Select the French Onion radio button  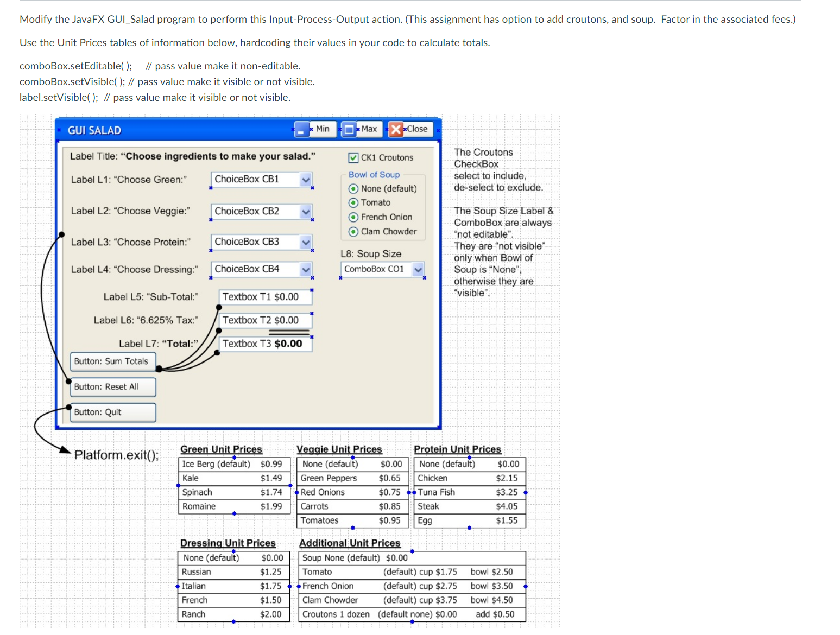pos(353,217)
